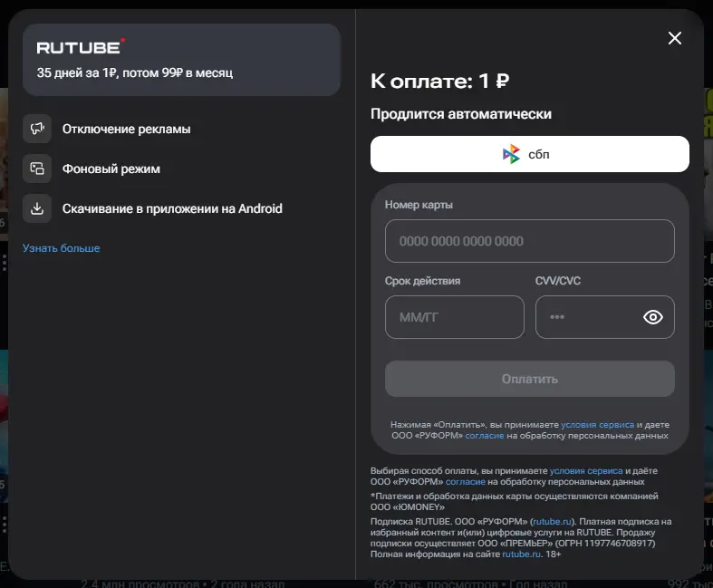
Task: Open rutube.ru link before 18+
Action: (x=522, y=554)
